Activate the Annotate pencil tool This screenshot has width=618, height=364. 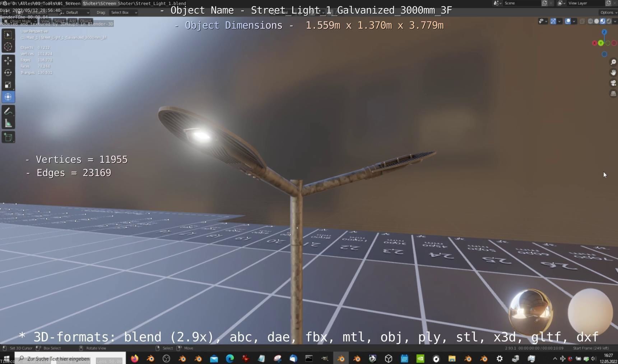point(8,112)
